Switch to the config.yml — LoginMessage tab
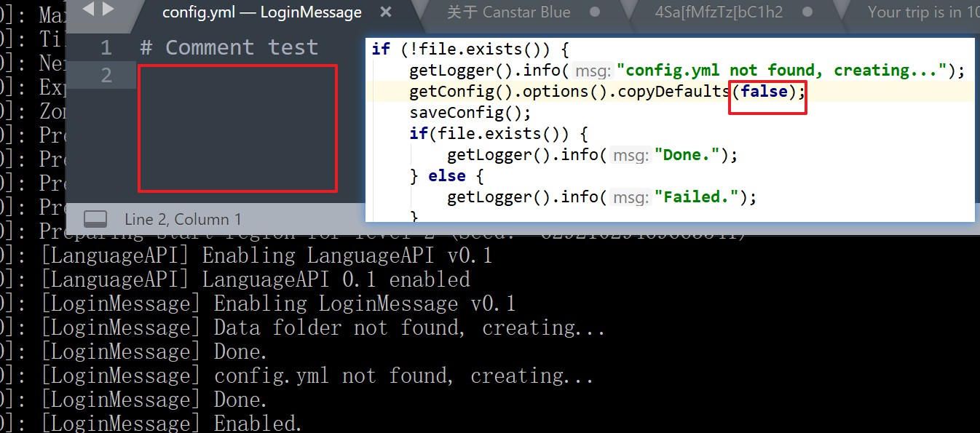The width and height of the screenshot is (980, 433). coord(262,12)
